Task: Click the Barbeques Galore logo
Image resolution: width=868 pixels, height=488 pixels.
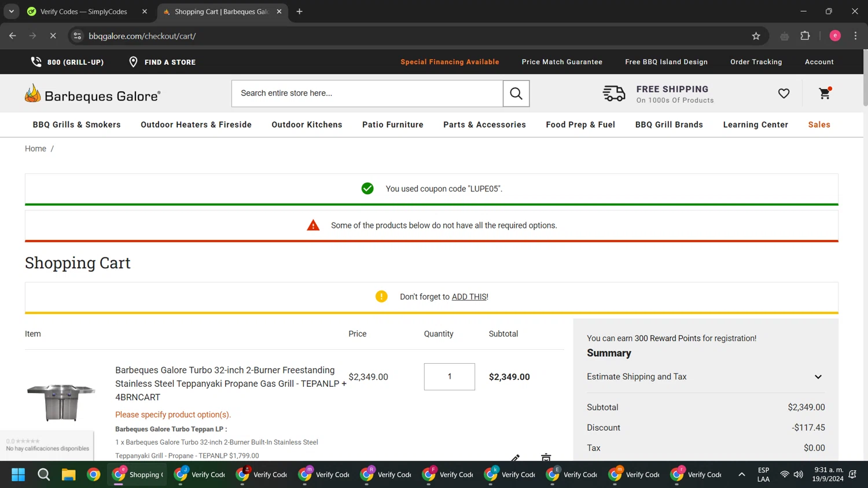Action: pos(93,94)
